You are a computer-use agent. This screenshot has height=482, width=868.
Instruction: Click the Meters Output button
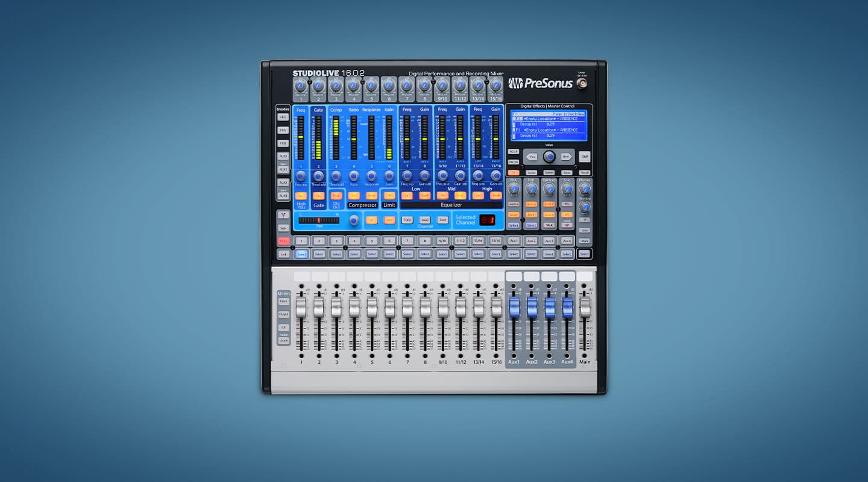pos(283,315)
